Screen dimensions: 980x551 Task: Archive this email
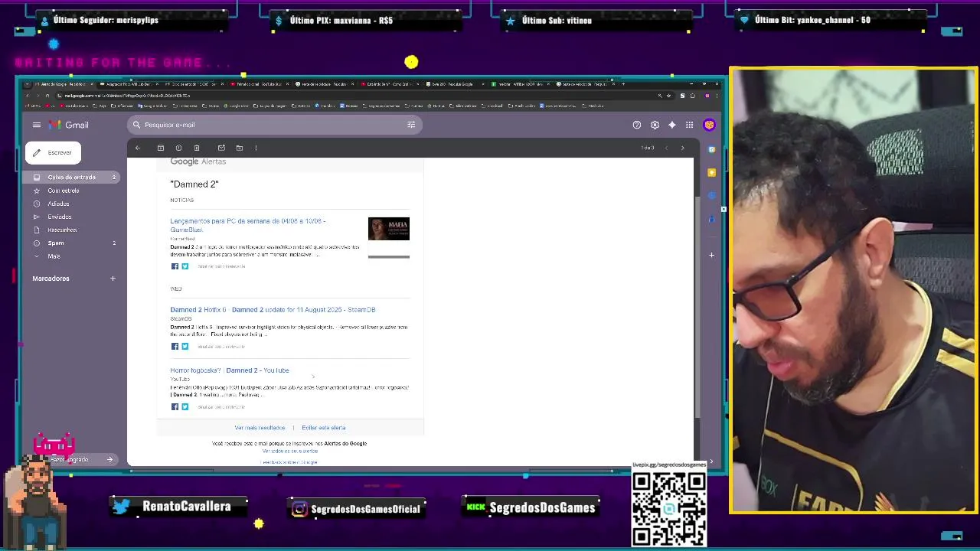(161, 148)
